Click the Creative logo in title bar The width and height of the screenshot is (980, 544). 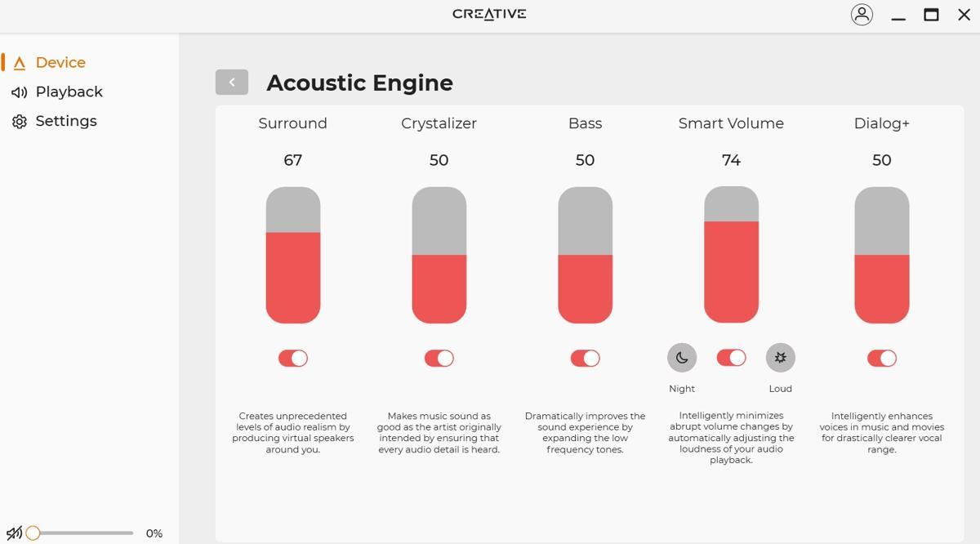pyautogui.click(x=489, y=14)
